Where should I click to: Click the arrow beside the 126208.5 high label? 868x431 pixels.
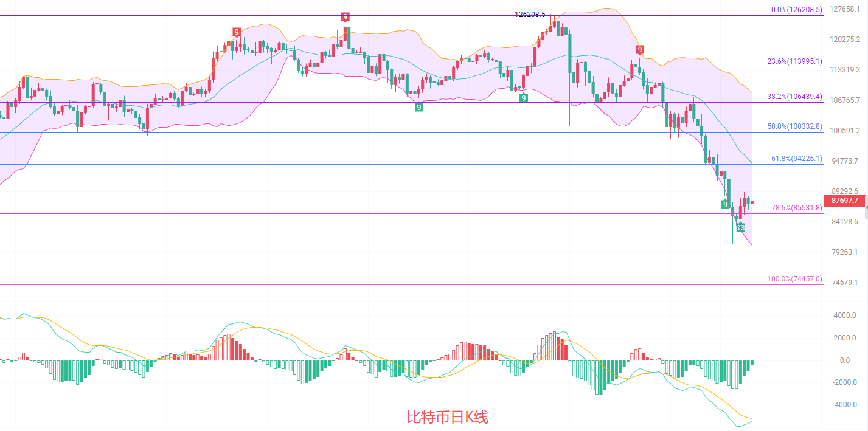tap(550, 15)
